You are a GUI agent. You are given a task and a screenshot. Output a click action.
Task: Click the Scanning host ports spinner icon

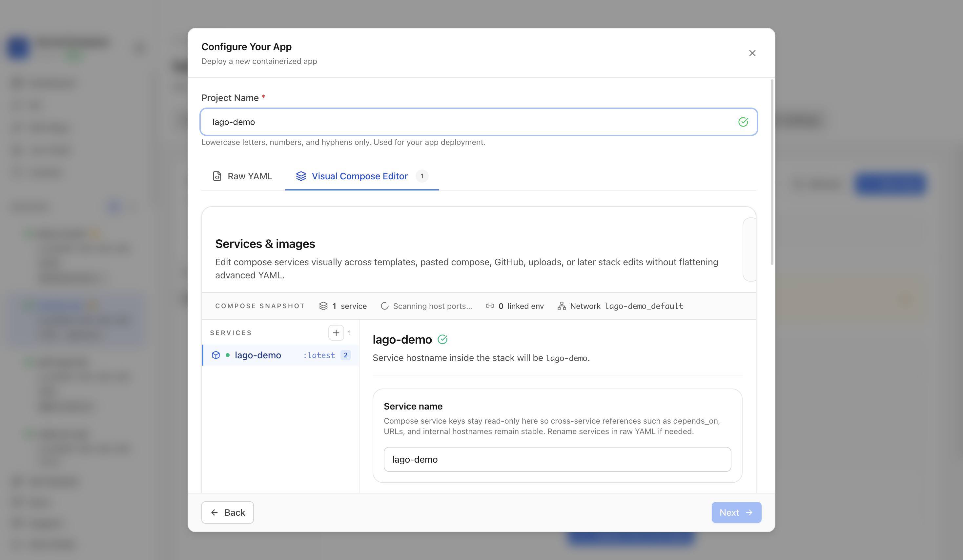point(384,306)
